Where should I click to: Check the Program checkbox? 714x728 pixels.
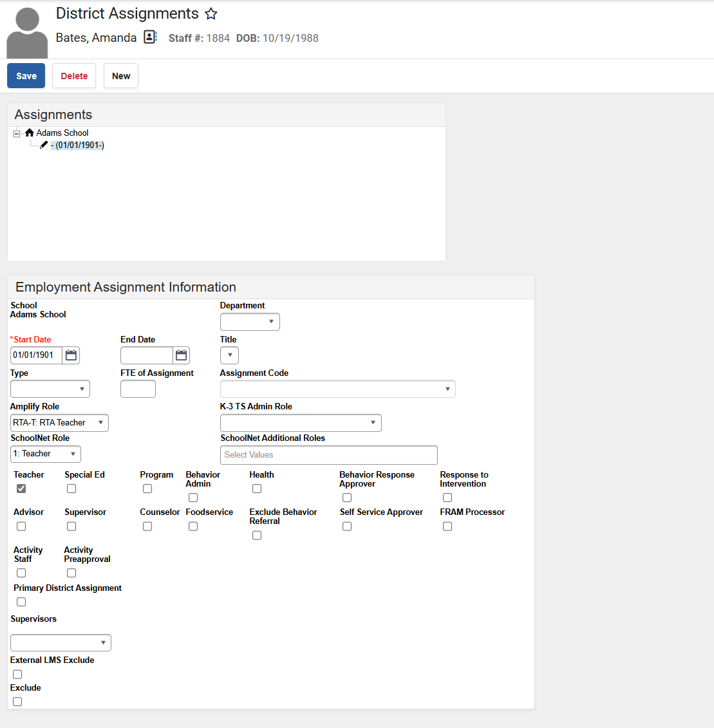coord(147,489)
